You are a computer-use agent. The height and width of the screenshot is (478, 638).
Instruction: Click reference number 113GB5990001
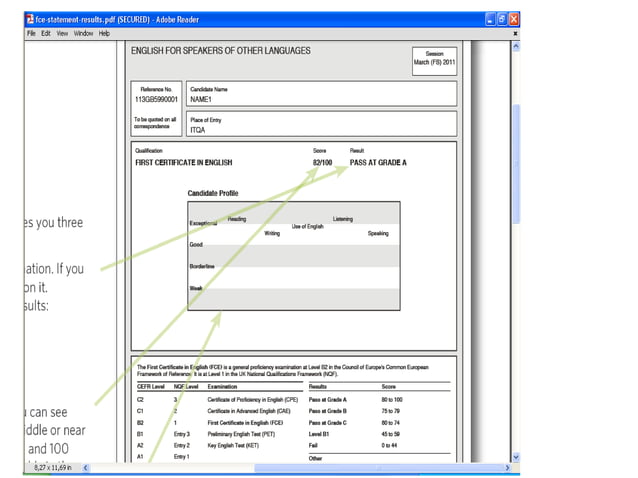pyautogui.click(x=156, y=99)
